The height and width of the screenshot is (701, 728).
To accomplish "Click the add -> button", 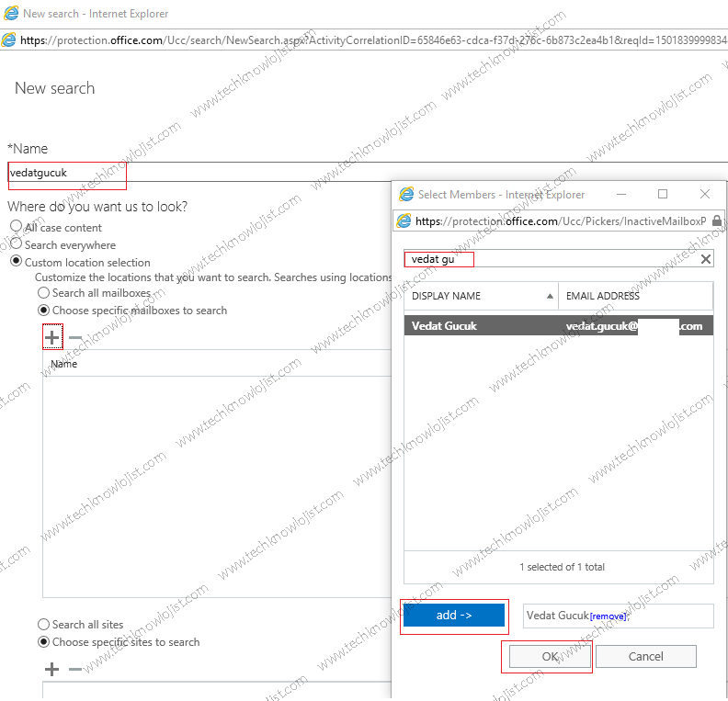I will 453,616.
